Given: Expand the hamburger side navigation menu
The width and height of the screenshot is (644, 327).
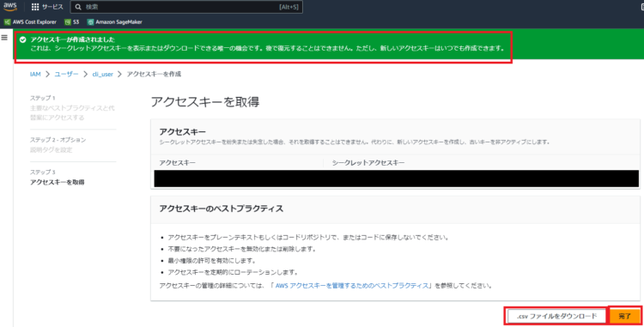Looking at the screenshot, I should click(x=4, y=38).
